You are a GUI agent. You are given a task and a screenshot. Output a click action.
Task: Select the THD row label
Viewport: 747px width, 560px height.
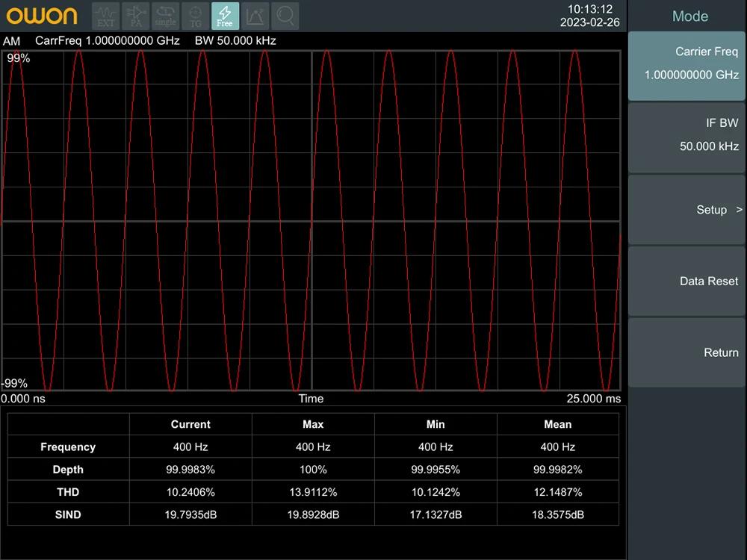click(x=68, y=492)
